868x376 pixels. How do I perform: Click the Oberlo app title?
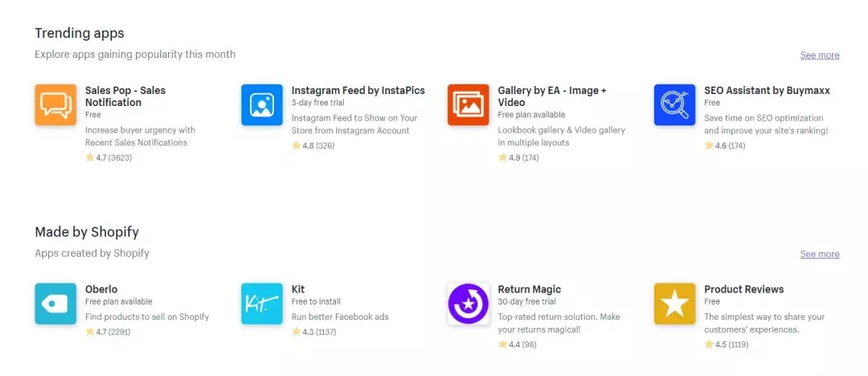[101, 289]
